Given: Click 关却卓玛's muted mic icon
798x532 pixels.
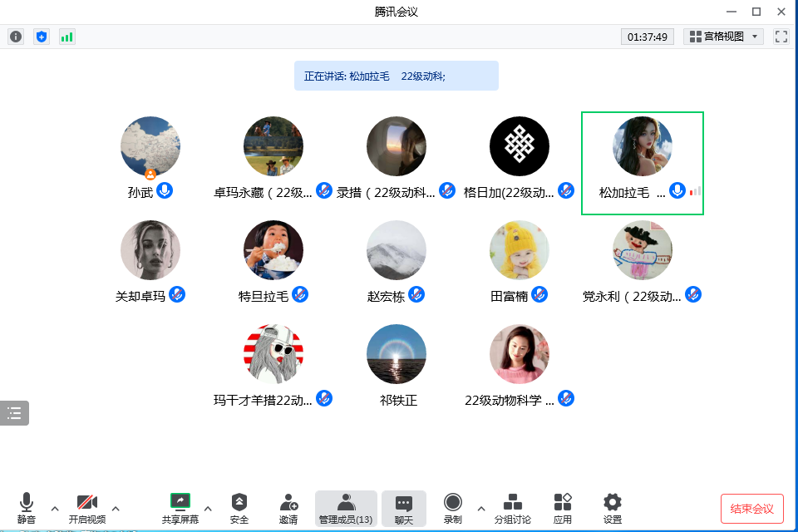Looking at the screenshot, I should tap(176, 295).
